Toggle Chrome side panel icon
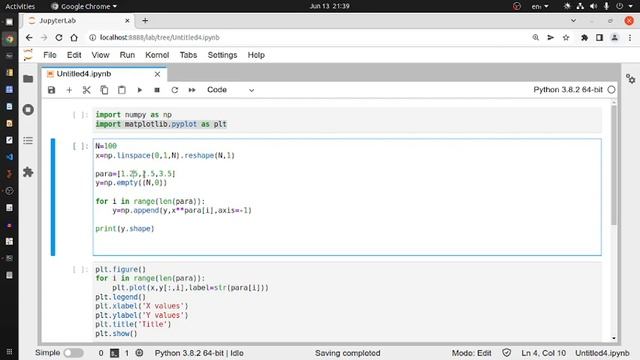 pyautogui.click(x=599, y=38)
